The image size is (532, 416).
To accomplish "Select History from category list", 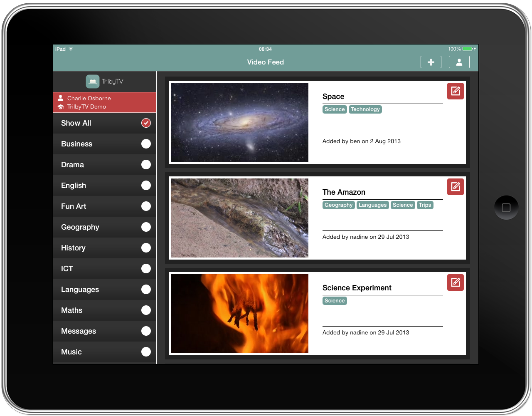I will click(74, 248).
